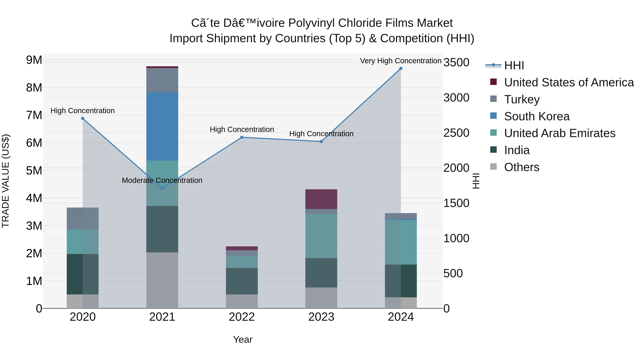Click United Arab Emirates legend label
This screenshot has height=362, width=644.
560,133
